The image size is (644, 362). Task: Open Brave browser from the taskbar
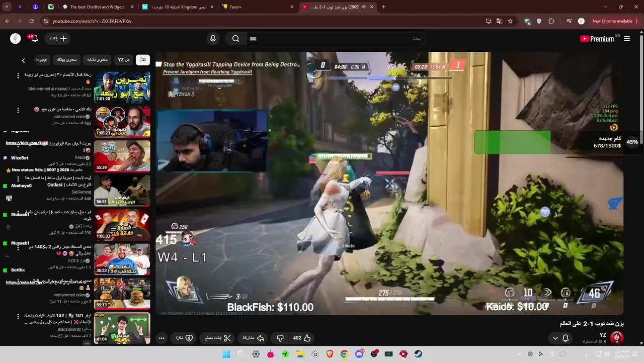[x=330, y=354]
